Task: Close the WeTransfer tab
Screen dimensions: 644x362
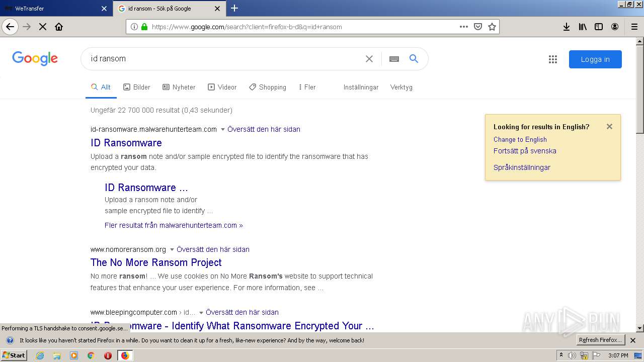Action: (104, 9)
